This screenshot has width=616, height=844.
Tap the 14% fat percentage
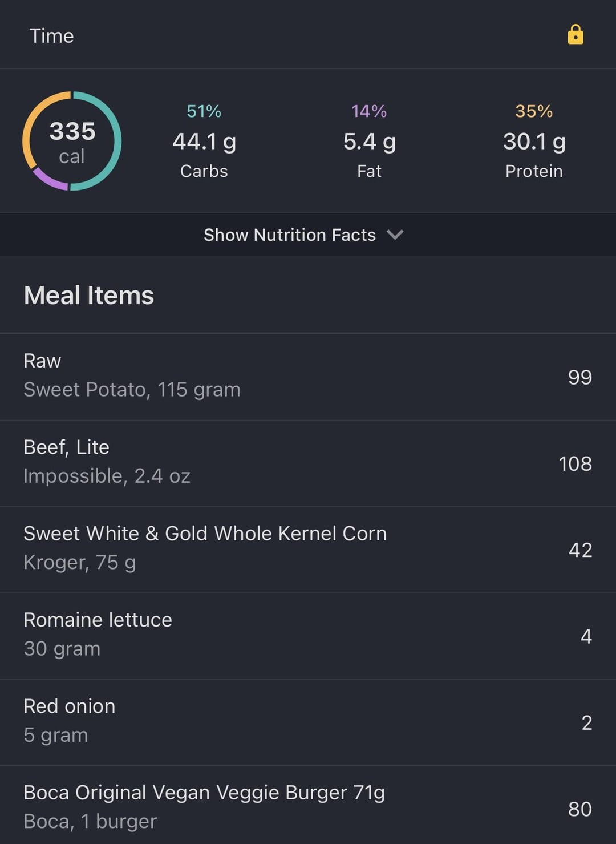point(369,111)
